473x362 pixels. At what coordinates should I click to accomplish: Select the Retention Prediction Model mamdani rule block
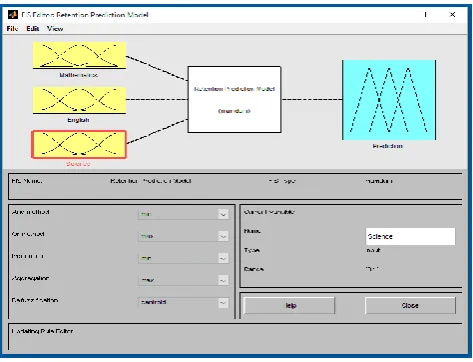(x=234, y=99)
